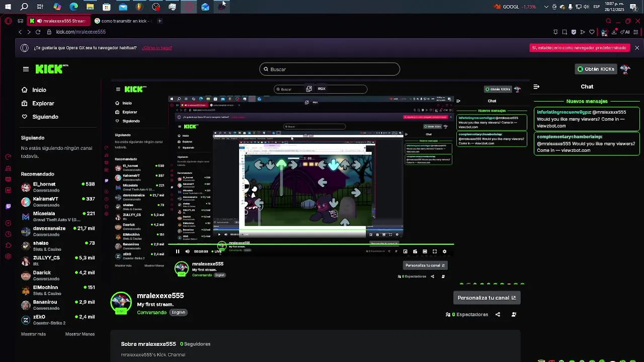
Task: Go back in browser history
Action: pyautogui.click(x=20, y=32)
